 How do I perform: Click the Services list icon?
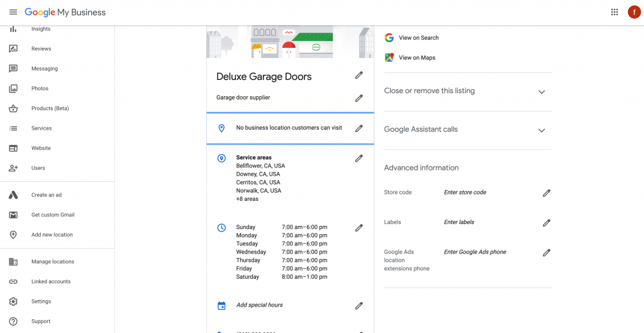13,128
